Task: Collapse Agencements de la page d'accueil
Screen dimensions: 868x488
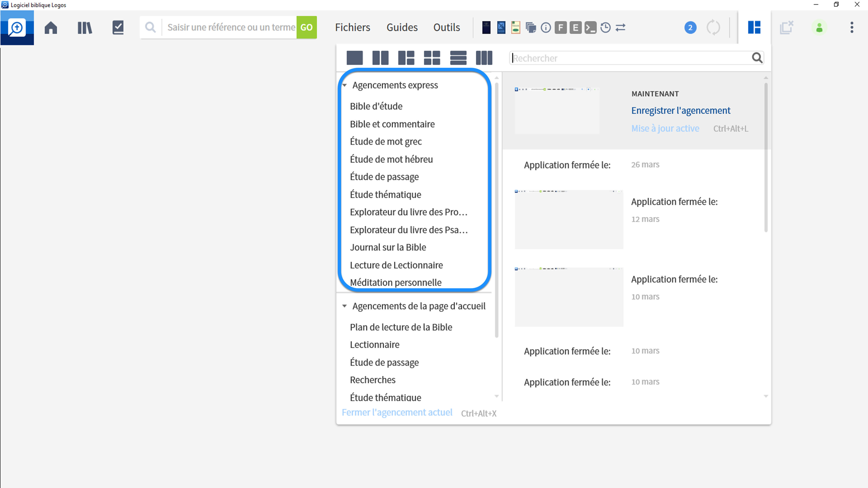Action: pyautogui.click(x=344, y=306)
